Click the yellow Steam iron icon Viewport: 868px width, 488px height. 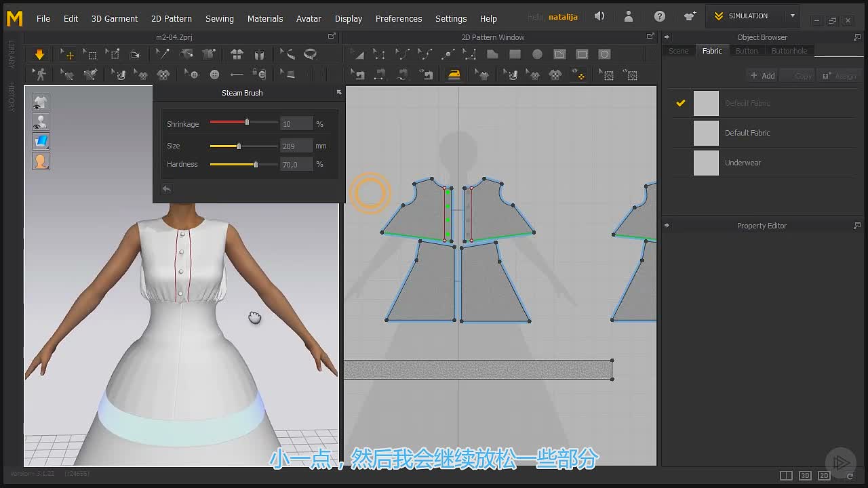[454, 75]
